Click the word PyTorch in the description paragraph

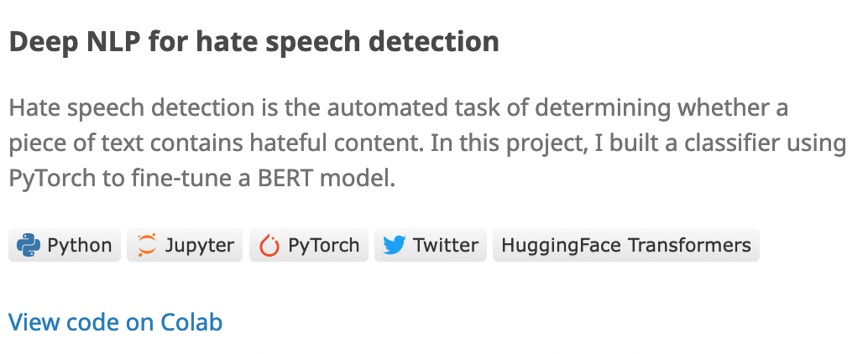(49, 178)
